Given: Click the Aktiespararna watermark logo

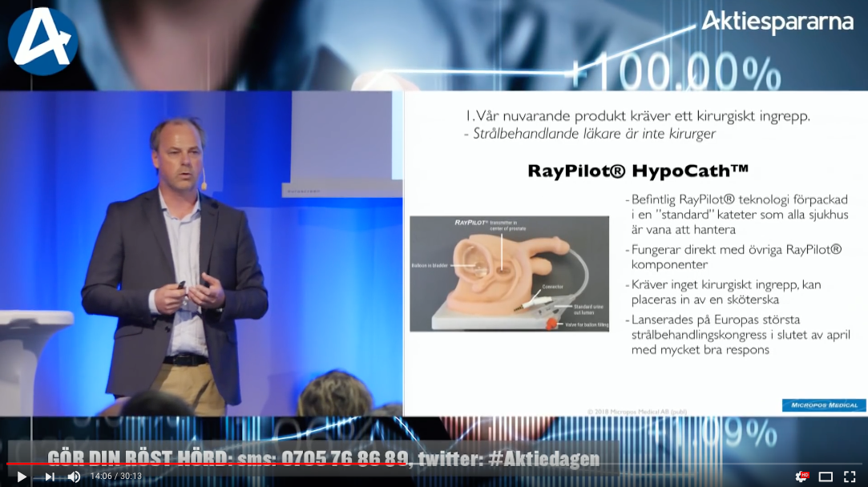Looking at the screenshot, I should pos(777,22).
